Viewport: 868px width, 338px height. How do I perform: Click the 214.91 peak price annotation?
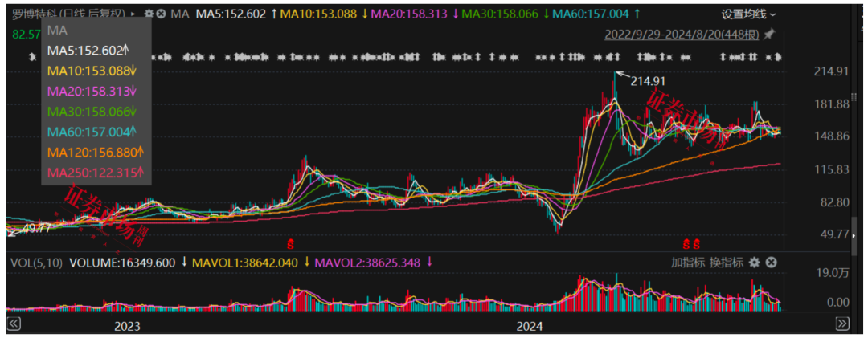[646, 81]
